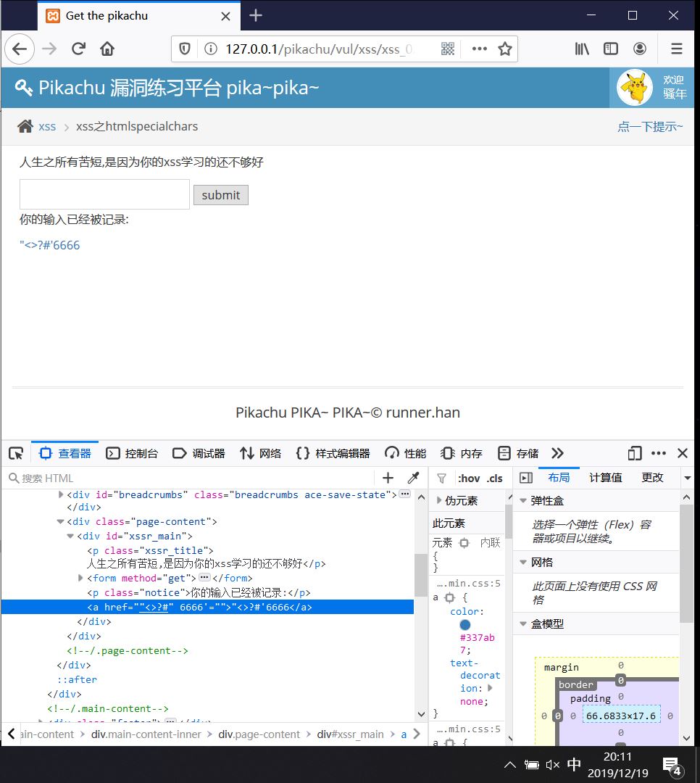The width and height of the screenshot is (700, 783).
Task: Click the submit button
Action: (221, 195)
